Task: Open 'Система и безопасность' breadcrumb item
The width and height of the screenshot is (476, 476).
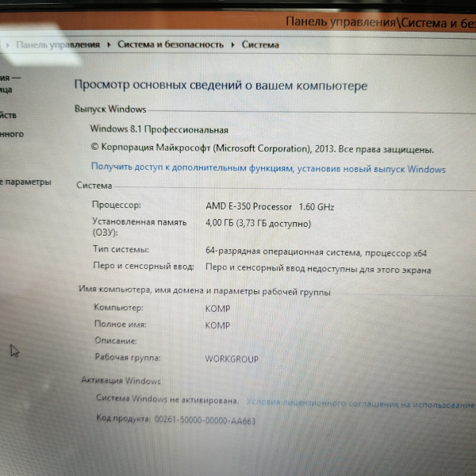Action: coord(170,45)
